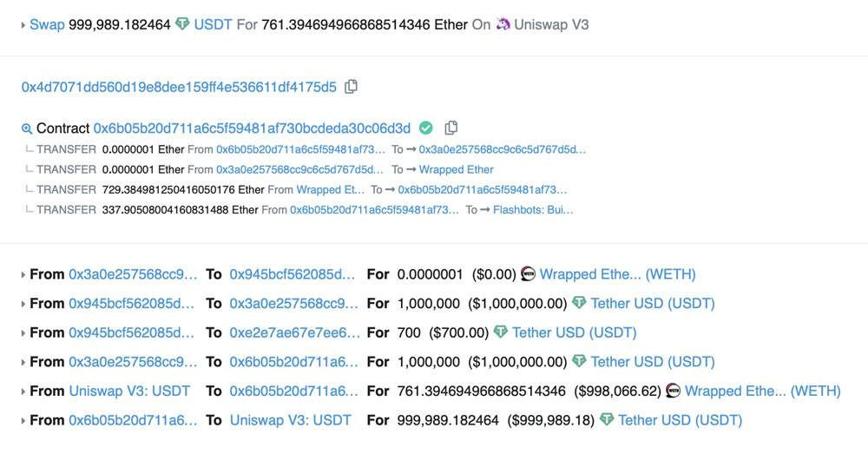Open the Flashbots: Bui... recipient link
868x454 pixels.
coord(533,209)
